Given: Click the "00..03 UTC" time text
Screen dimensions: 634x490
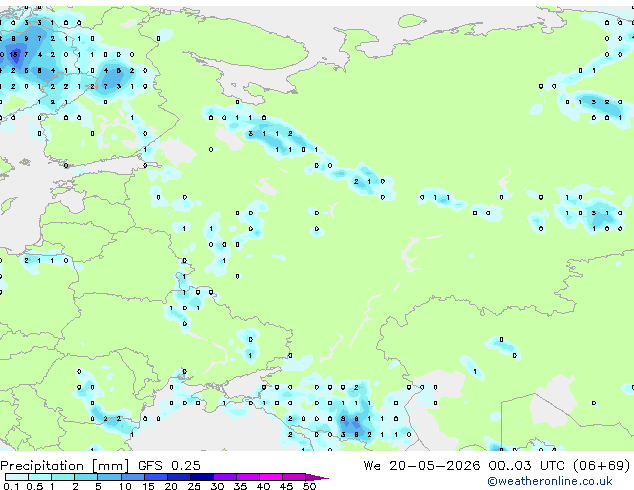Looking at the screenshot, I should pos(526,465).
